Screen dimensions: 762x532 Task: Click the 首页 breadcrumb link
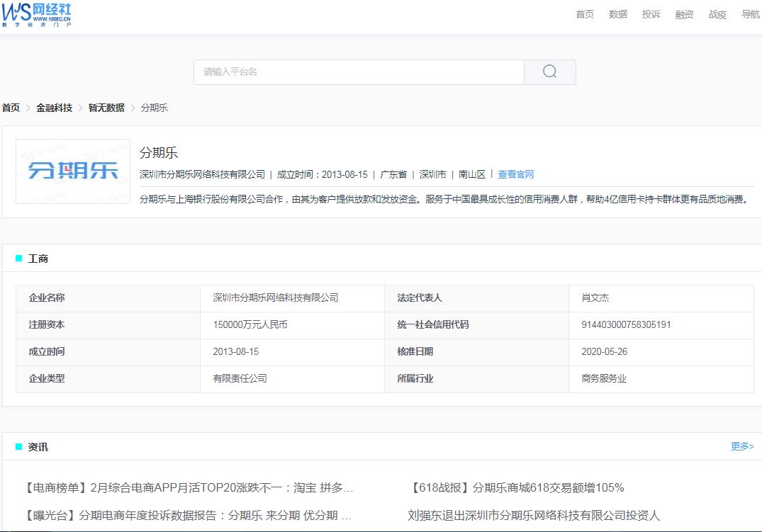pos(11,108)
